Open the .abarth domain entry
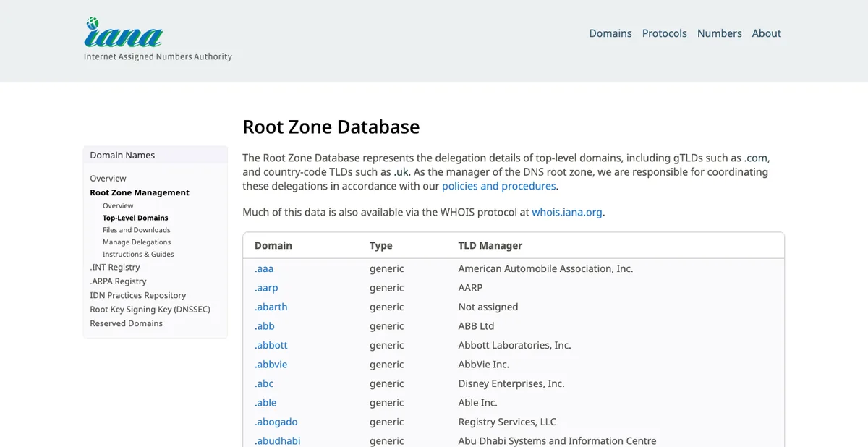 point(271,307)
